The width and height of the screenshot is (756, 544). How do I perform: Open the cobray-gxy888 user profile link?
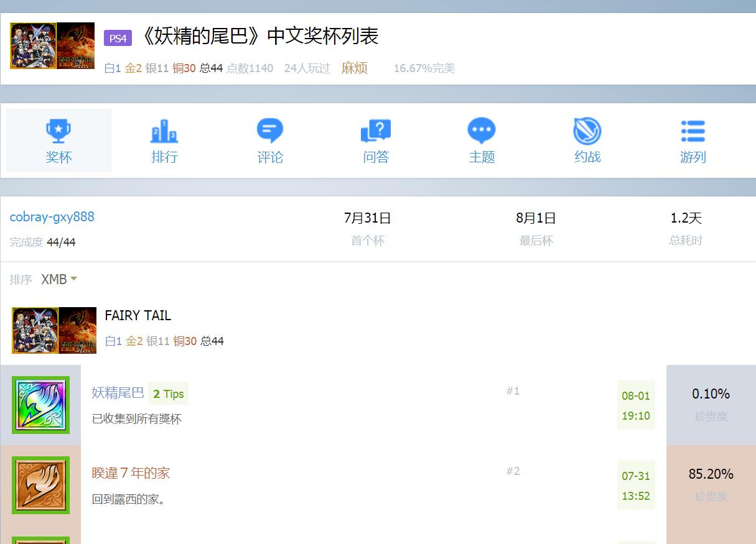[x=52, y=217]
